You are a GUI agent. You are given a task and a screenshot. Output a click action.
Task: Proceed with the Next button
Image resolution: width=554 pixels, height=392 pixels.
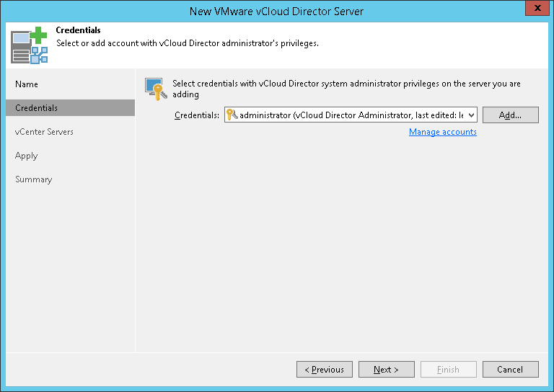click(386, 370)
